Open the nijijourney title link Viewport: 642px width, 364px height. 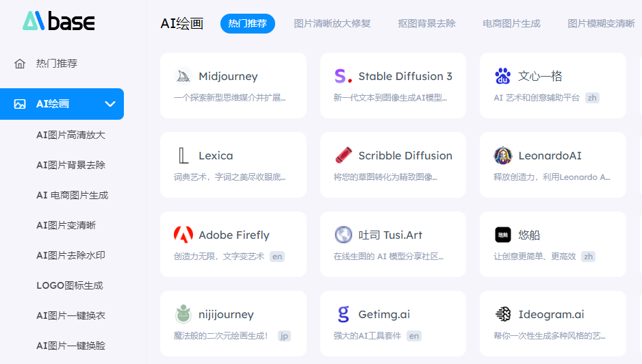click(226, 315)
